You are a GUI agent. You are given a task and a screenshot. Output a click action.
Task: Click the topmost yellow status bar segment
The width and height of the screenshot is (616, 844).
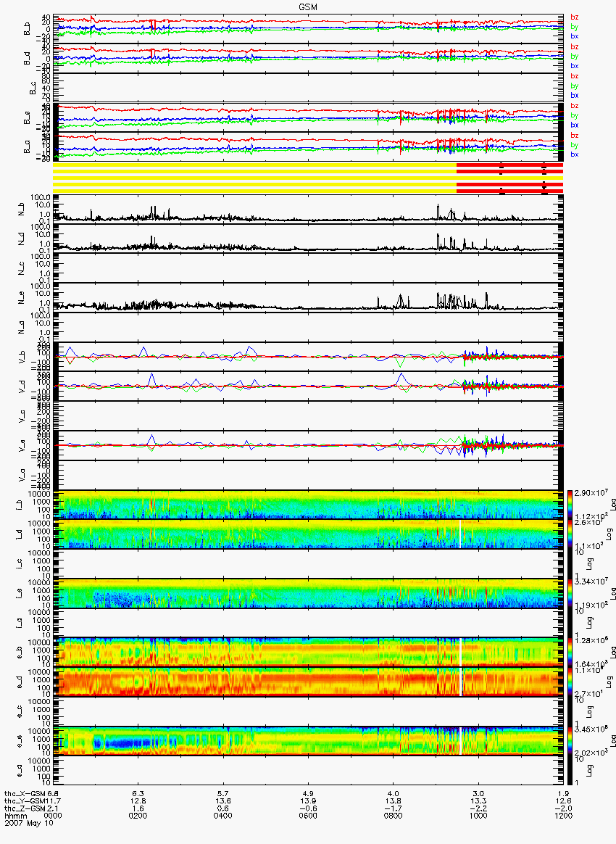pos(254,165)
